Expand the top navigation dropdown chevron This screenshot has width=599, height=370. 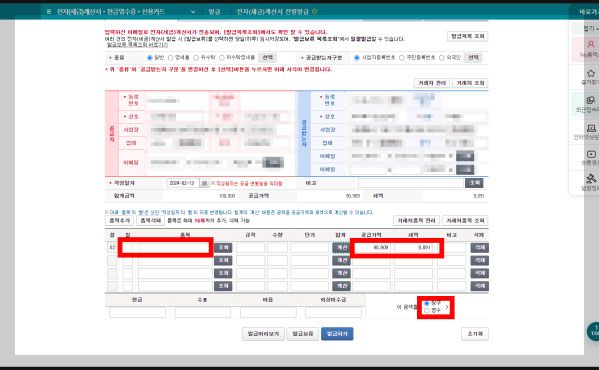(x=193, y=12)
